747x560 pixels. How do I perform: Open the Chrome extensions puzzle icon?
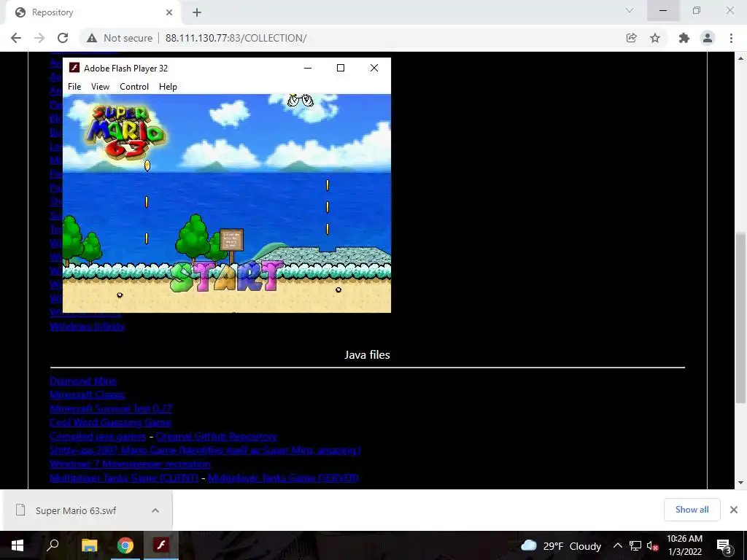pos(684,38)
